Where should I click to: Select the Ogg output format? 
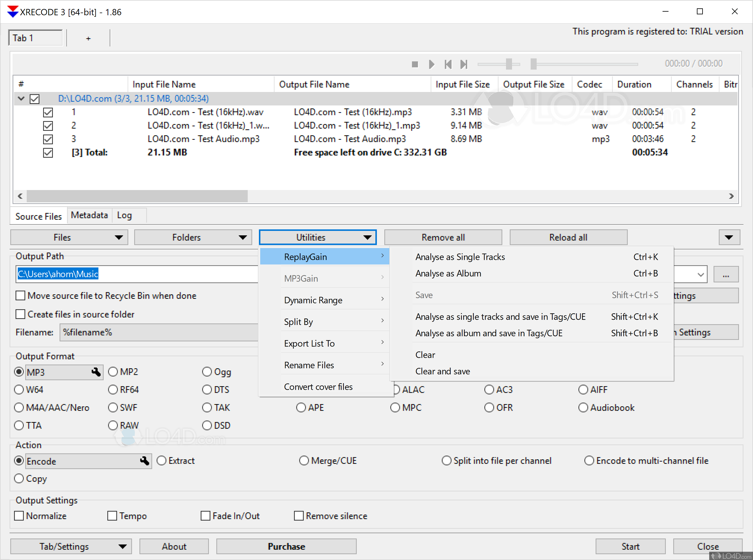(x=207, y=372)
